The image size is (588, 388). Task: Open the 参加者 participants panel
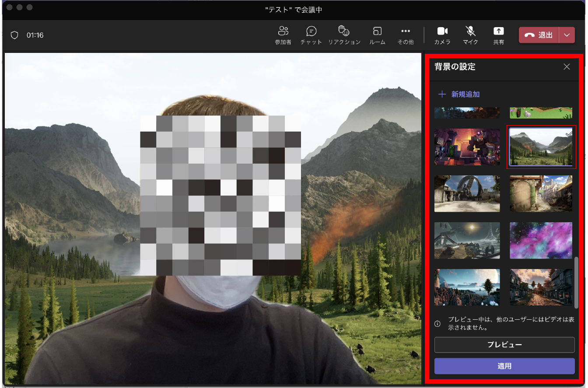click(283, 35)
